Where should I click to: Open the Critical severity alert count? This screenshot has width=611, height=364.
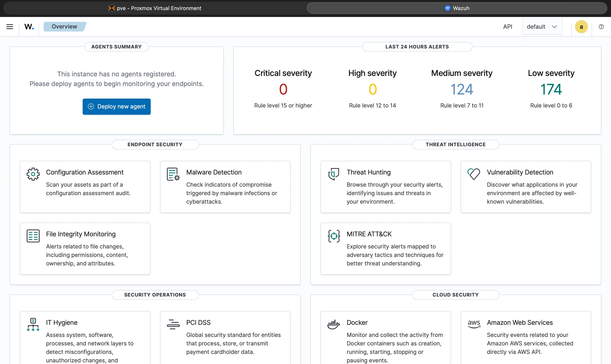[x=283, y=89]
